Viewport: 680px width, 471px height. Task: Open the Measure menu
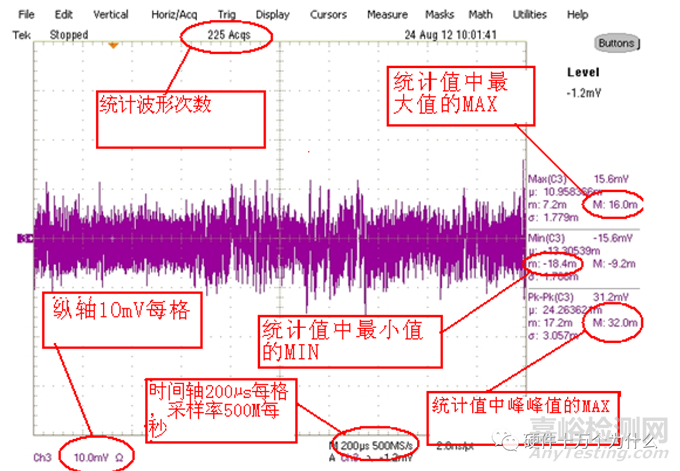tap(386, 16)
